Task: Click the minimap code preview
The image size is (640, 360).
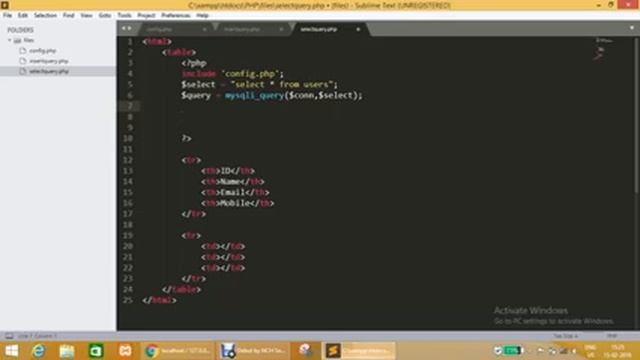Action: (604, 49)
